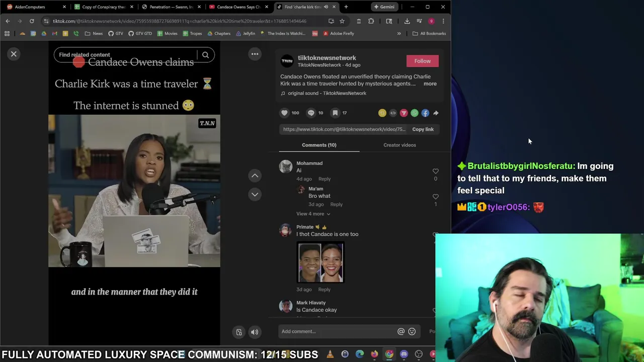
Task: Open Chrome extensions puzzle icon
Action: tap(371, 21)
